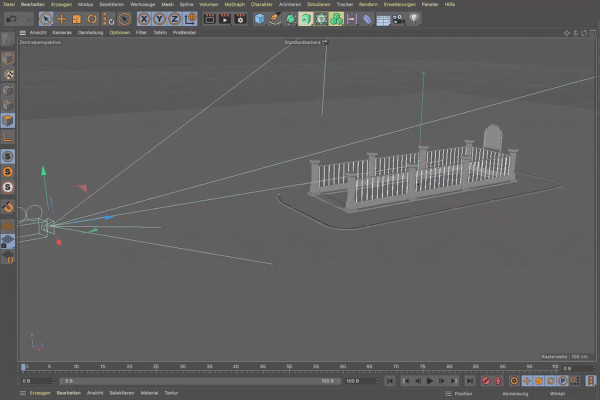Toggle Y axis lock
This screenshot has width=600, height=400.
pos(159,19)
